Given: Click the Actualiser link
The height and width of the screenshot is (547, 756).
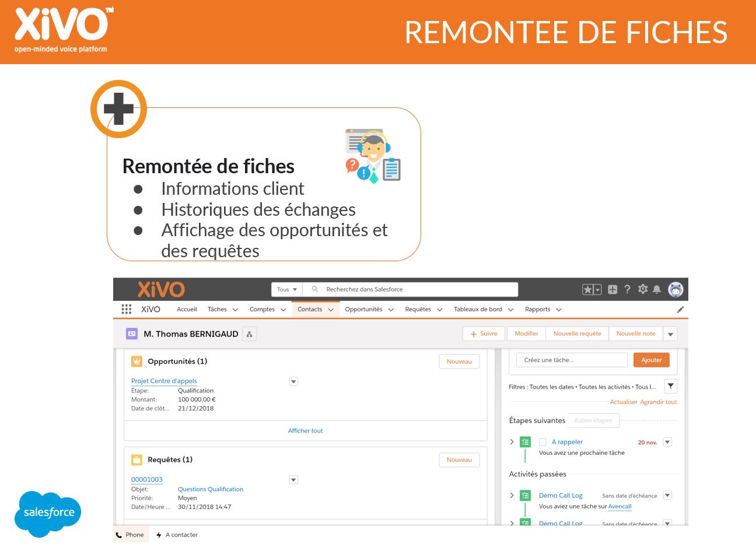Looking at the screenshot, I should 624,402.
